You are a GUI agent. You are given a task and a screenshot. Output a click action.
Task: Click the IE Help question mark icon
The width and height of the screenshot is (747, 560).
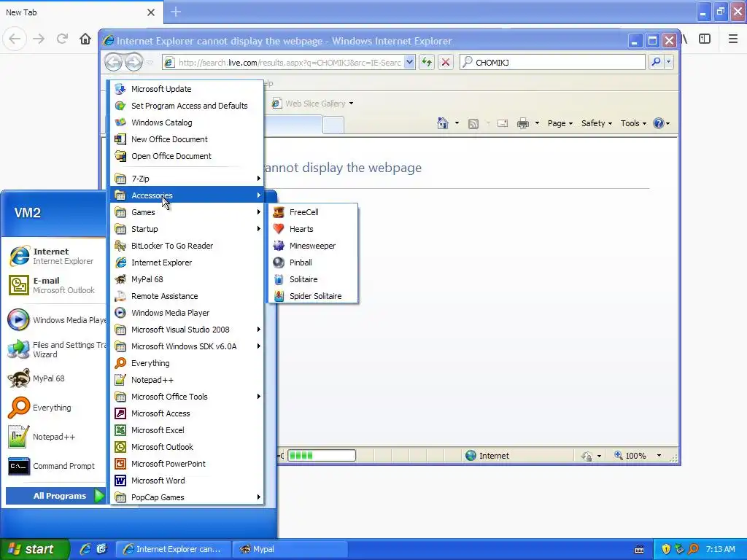point(659,123)
